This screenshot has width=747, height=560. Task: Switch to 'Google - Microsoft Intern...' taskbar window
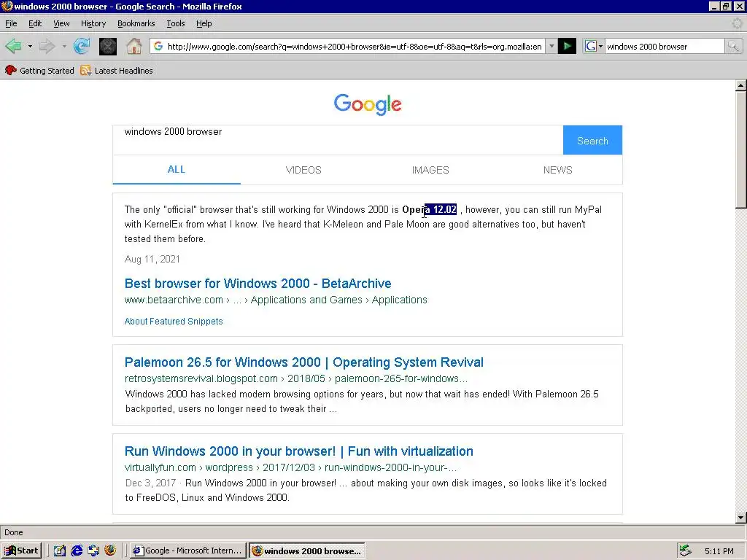[188, 551]
